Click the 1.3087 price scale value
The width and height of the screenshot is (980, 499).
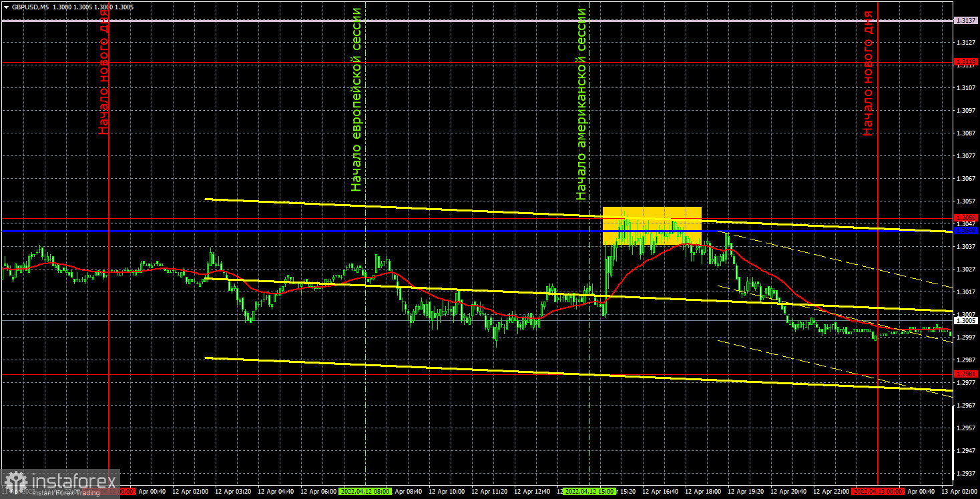tap(965, 133)
